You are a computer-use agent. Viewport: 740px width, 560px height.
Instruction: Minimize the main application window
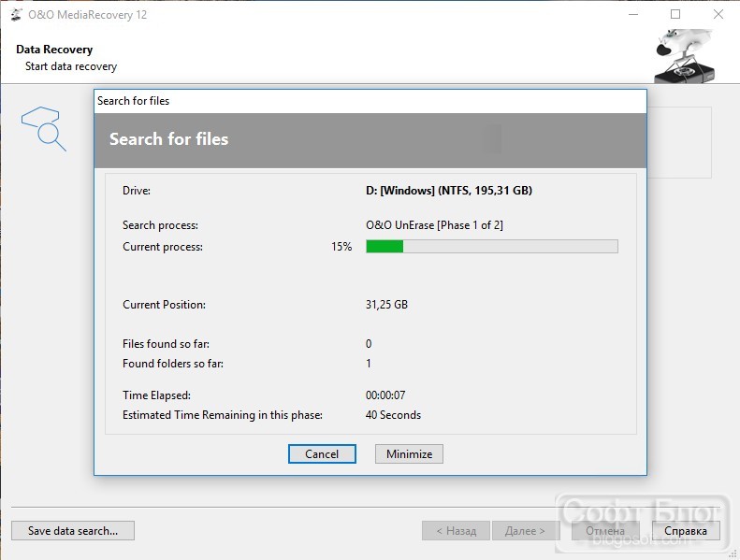point(633,15)
